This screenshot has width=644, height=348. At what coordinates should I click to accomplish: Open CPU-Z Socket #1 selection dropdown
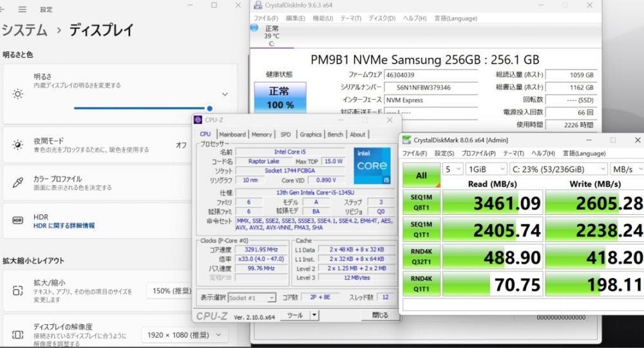tap(252, 298)
